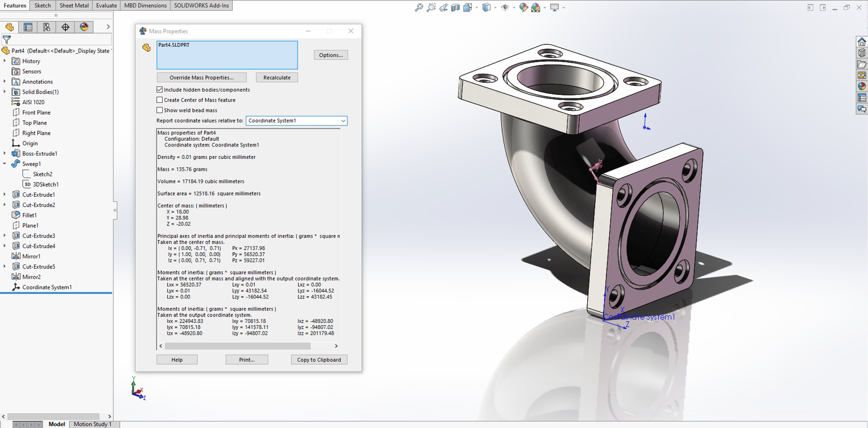
Task: Click Override Mass Properties... button
Action: [x=202, y=77]
